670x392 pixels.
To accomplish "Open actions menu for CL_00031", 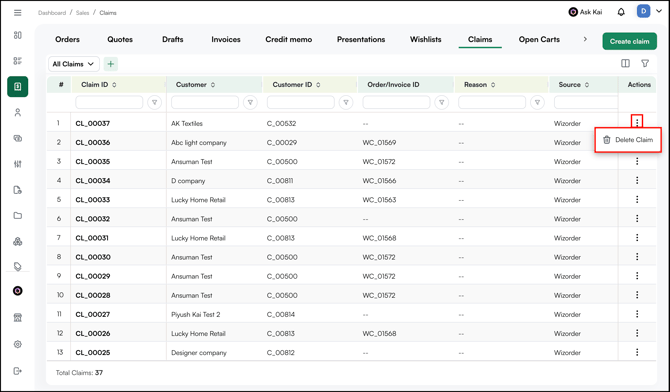I will click(x=637, y=238).
